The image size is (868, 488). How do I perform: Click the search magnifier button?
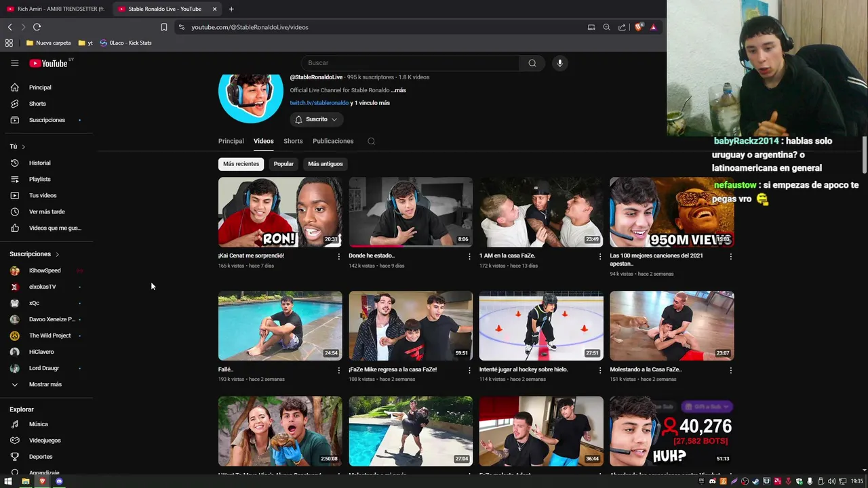coord(532,63)
